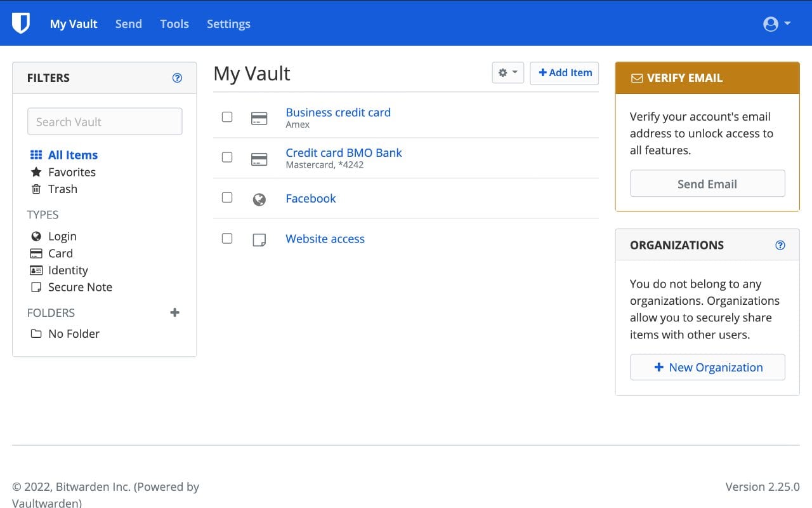The height and width of the screenshot is (508, 812).
Task: Focus the Search Vault input field
Action: 105,121
